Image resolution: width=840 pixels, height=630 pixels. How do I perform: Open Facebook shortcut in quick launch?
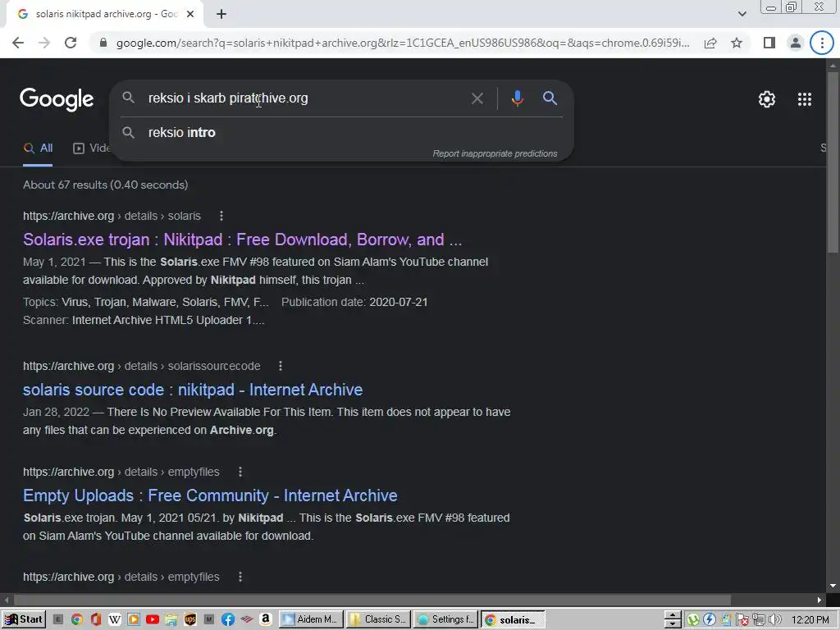[228, 620]
